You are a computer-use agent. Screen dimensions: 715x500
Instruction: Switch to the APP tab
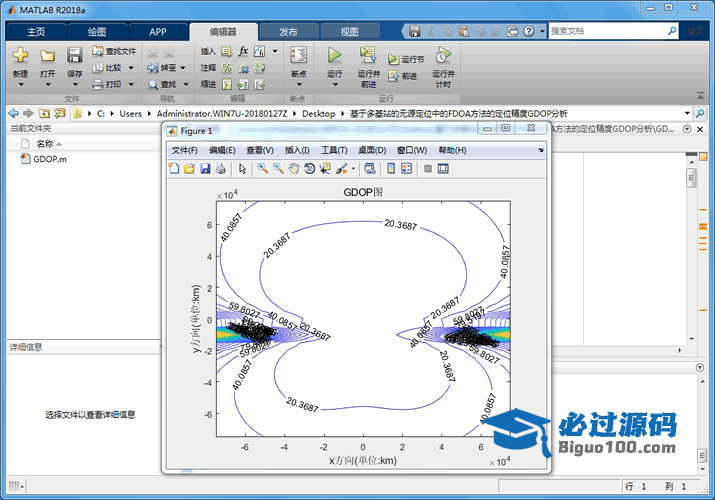point(158,32)
